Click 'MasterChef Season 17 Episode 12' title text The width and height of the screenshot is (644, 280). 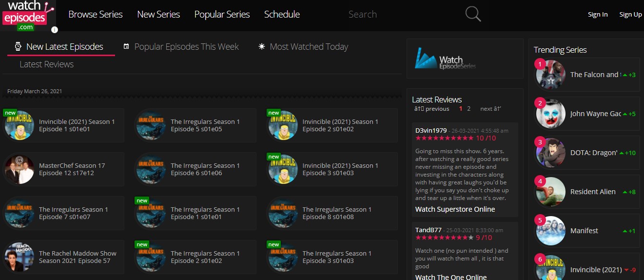[72, 169]
